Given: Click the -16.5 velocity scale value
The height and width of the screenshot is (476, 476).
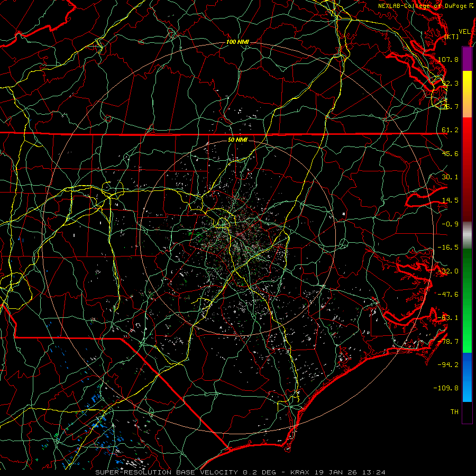Looking at the screenshot, I should point(448,248).
